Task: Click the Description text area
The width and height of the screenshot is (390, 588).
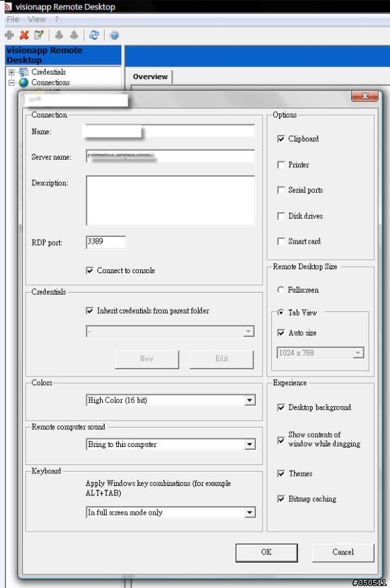Action: (x=170, y=200)
